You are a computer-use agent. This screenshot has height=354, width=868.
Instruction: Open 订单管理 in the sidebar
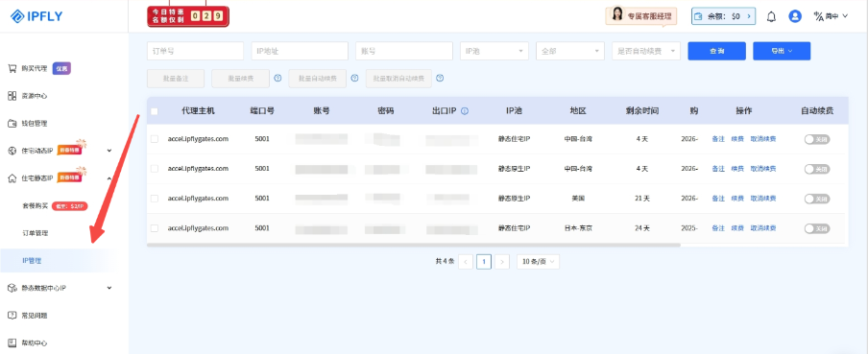point(35,233)
